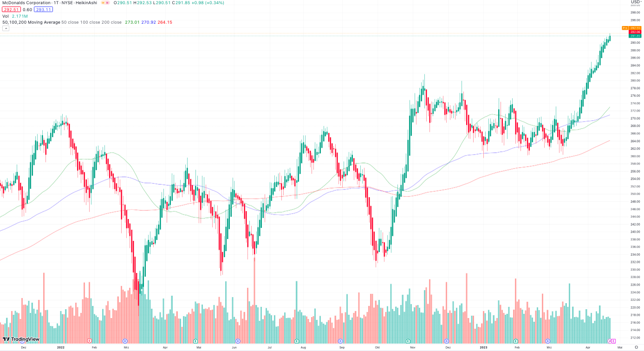Screen dimensions: 644x351
Task: Open chart settings via the bottom-right gear icon
Action: pyautogui.click(x=636, y=347)
